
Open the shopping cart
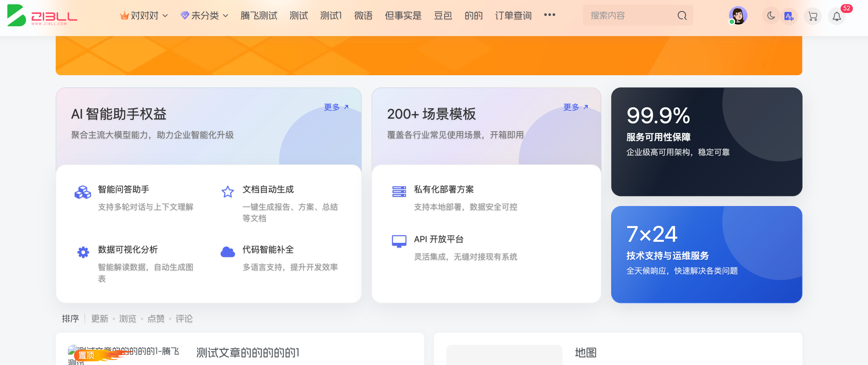pyautogui.click(x=813, y=16)
